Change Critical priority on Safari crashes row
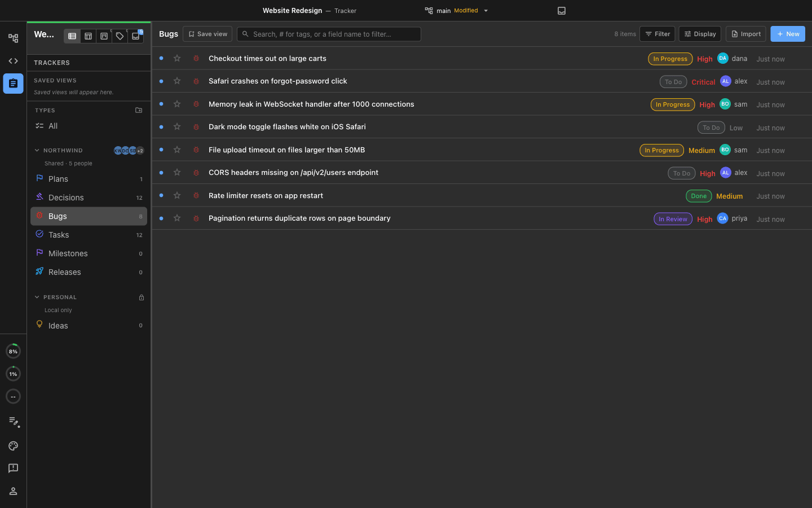 point(703,82)
